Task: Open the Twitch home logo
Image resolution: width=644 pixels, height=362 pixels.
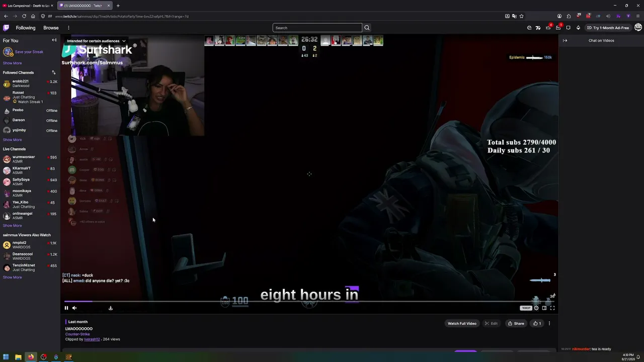Action: [6, 28]
